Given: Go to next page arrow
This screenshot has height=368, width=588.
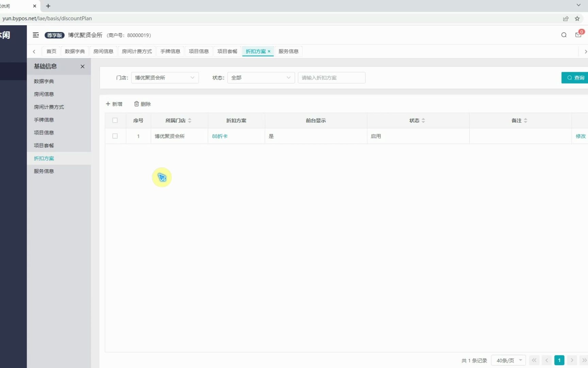Looking at the screenshot, I should click(x=572, y=360).
